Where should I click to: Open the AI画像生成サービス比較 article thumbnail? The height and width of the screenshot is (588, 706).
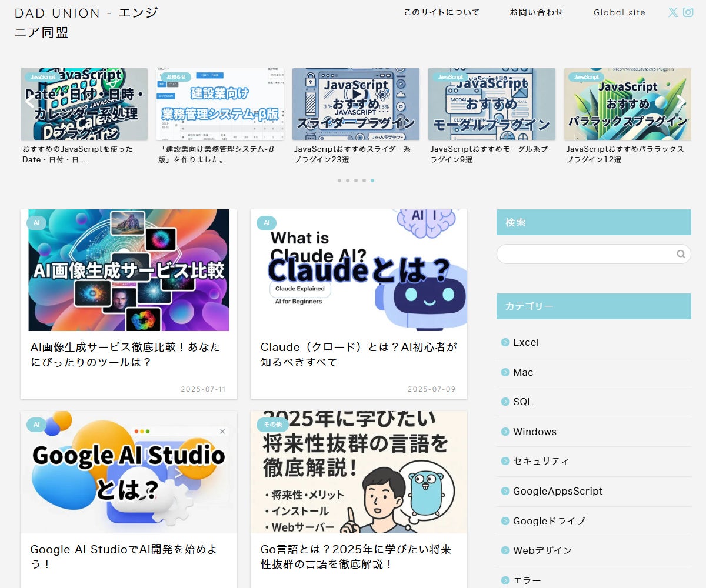point(129,270)
